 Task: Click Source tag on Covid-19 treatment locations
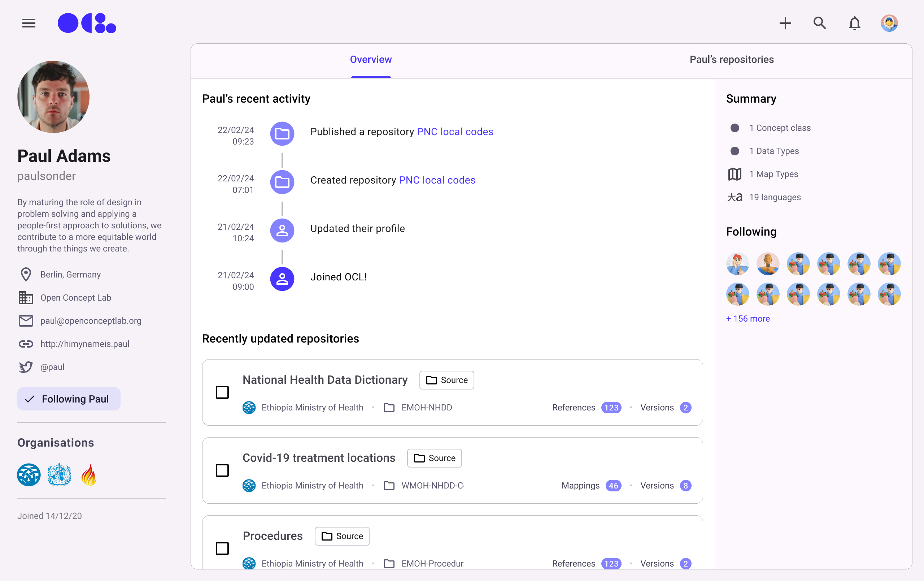click(x=434, y=458)
